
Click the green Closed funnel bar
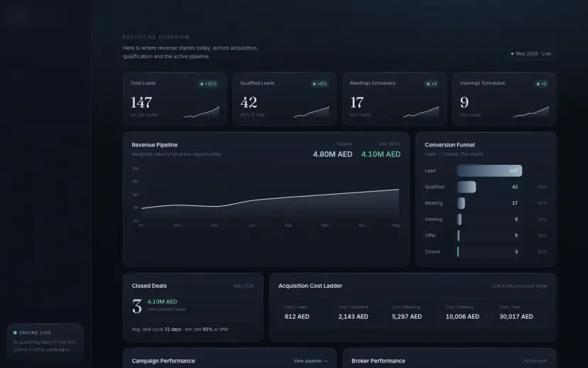point(458,251)
